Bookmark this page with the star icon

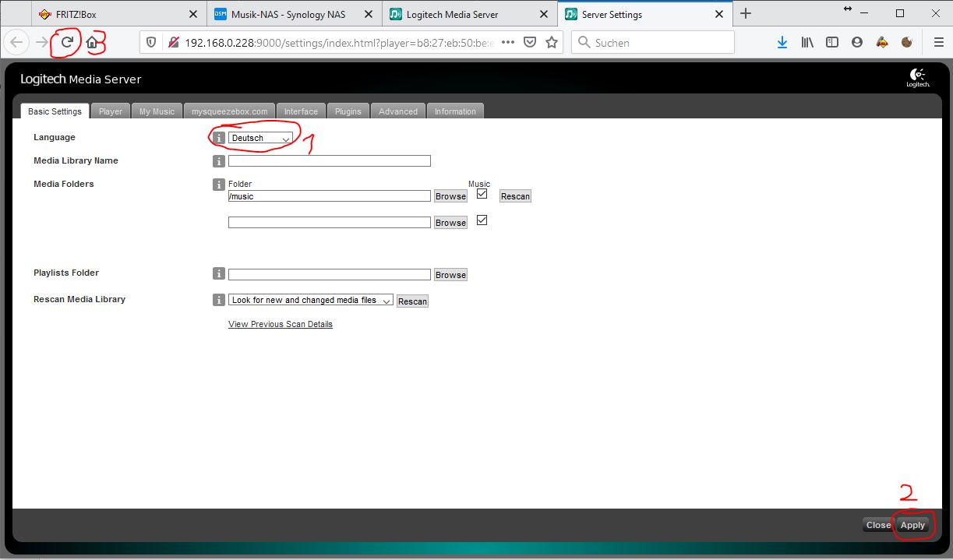pos(552,43)
